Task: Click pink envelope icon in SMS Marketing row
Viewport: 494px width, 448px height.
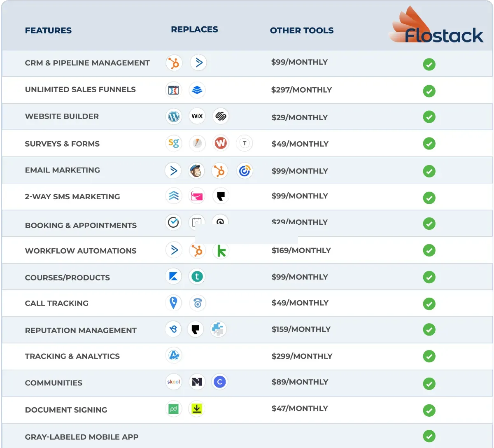Action: coord(197,196)
